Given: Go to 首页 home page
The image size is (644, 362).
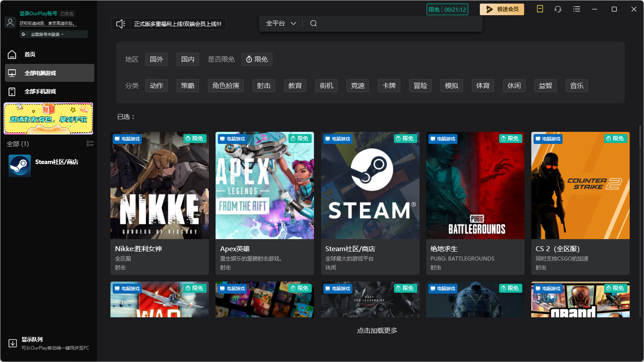Looking at the screenshot, I should pos(49,55).
